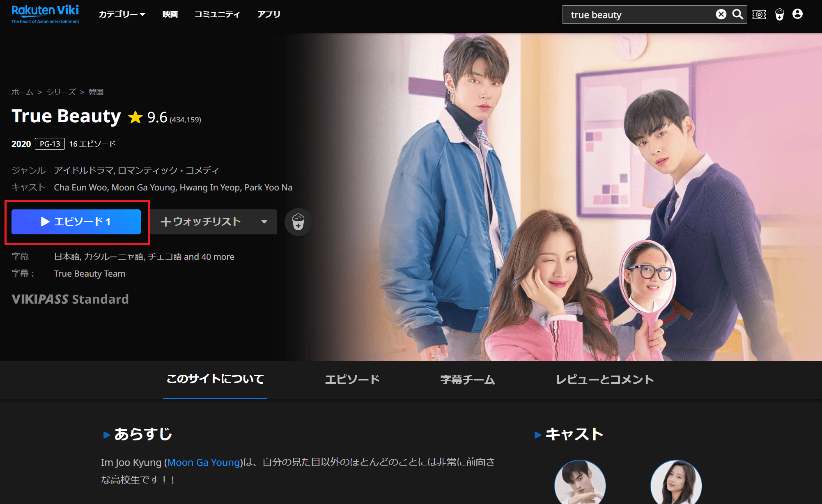Click the True Beauty title heading
The image size is (822, 504).
coord(66,116)
